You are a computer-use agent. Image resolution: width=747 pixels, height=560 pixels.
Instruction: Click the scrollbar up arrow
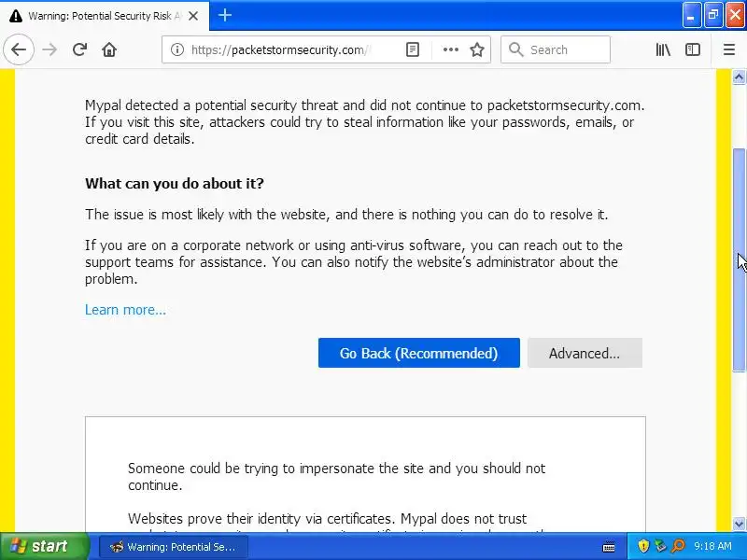[x=739, y=77]
